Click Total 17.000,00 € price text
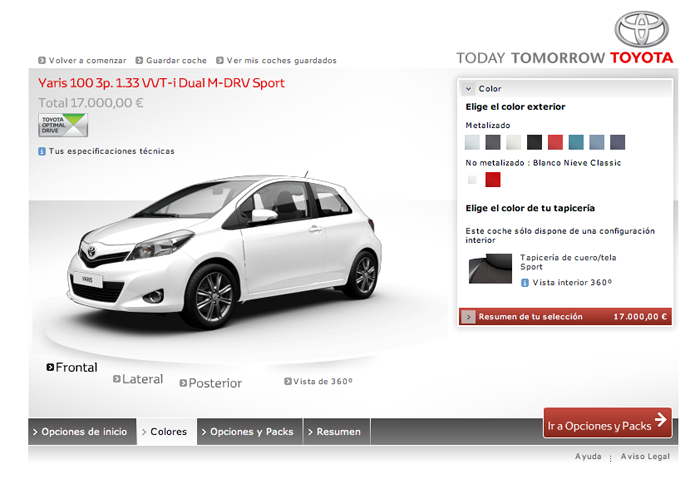 [x=91, y=103]
